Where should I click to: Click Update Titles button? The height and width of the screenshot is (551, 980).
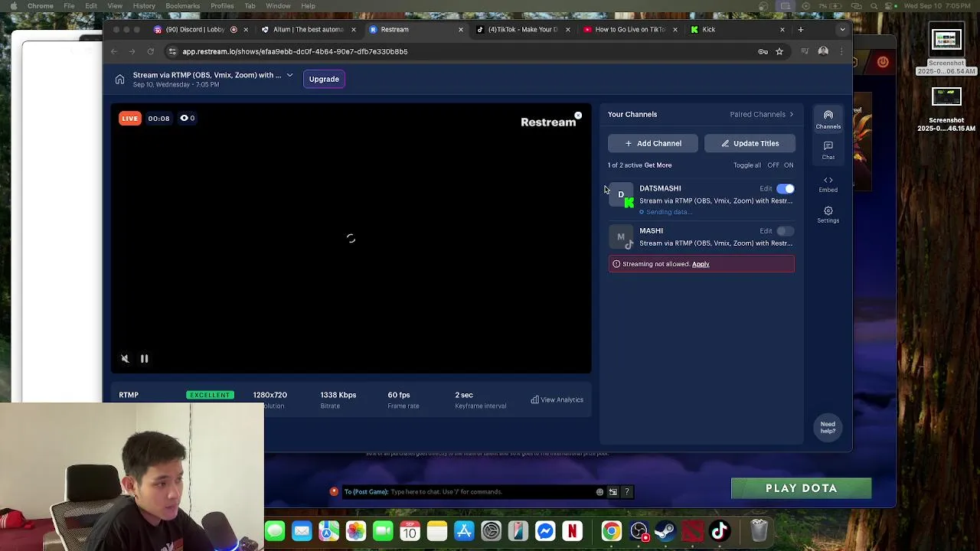tap(750, 143)
